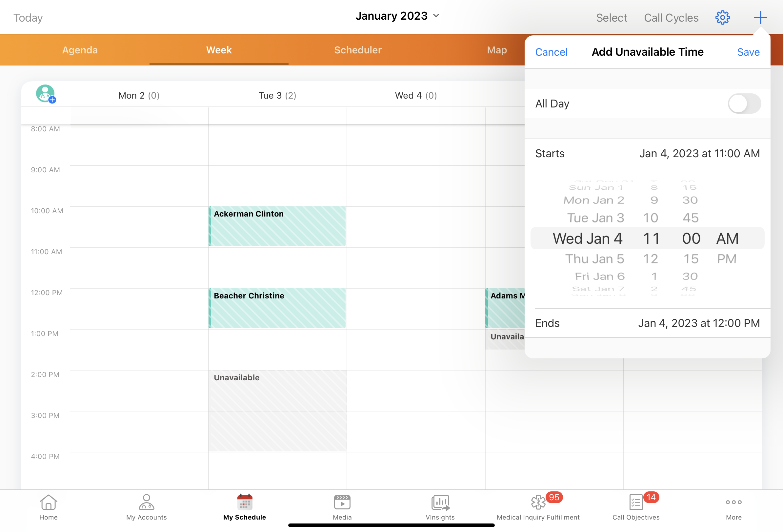Open the Call Objectives checklist icon
The width and height of the screenshot is (783, 532).
tap(636, 503)
